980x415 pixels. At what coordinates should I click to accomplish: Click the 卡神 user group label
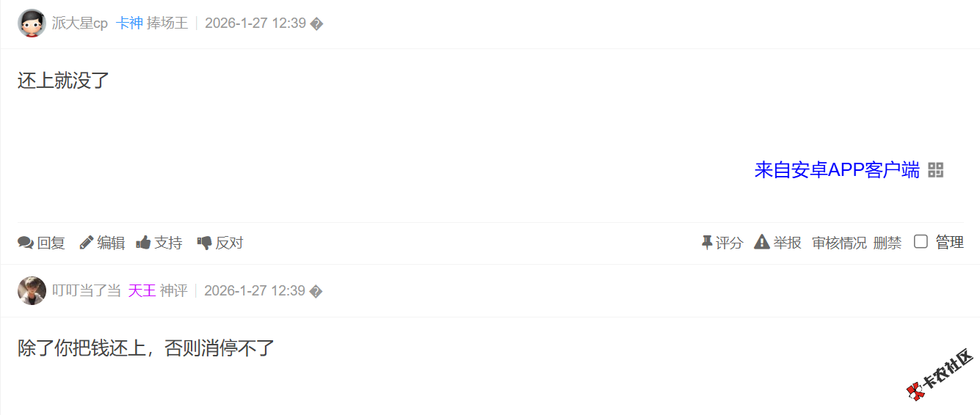[129, 23]
